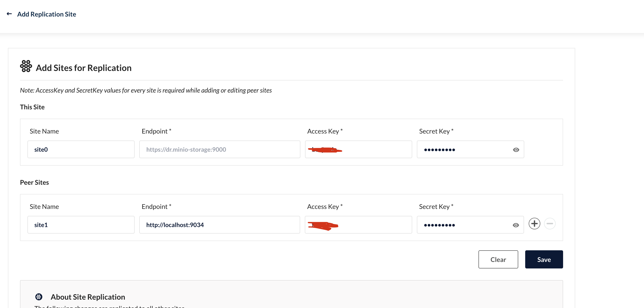Click the plus icon to add another peer site
The image size is (644, 308).
[x=534, y=224]
